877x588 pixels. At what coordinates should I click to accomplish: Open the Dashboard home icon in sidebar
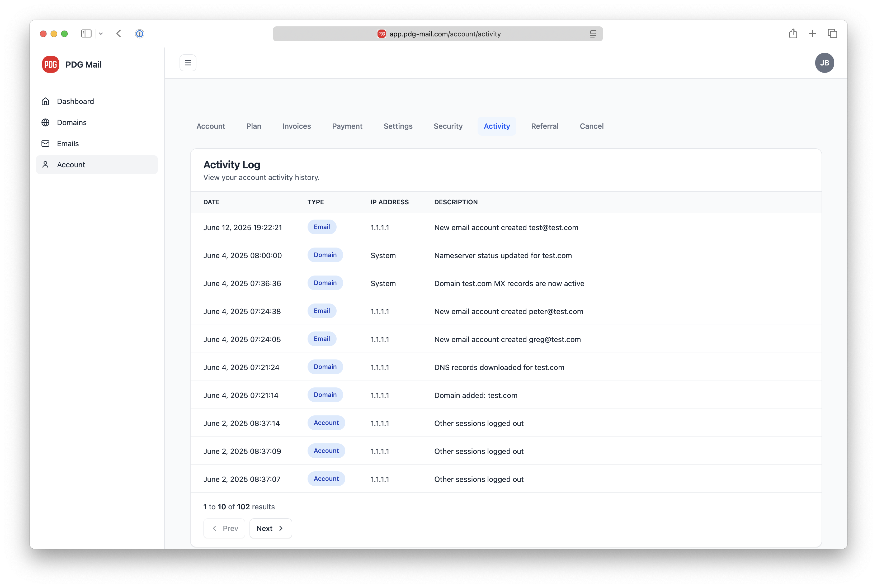pyautogui.click(x=45, y=101)
